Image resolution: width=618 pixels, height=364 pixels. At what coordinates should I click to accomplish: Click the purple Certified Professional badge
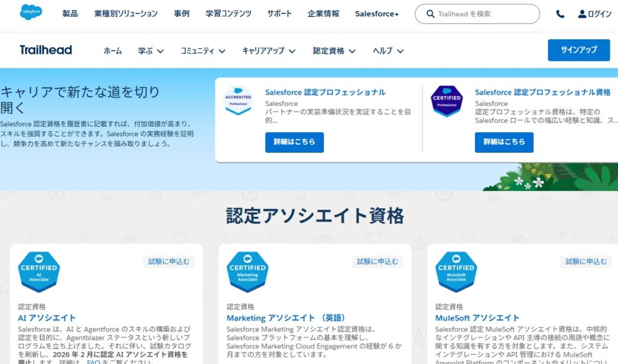tap(447, 101)
